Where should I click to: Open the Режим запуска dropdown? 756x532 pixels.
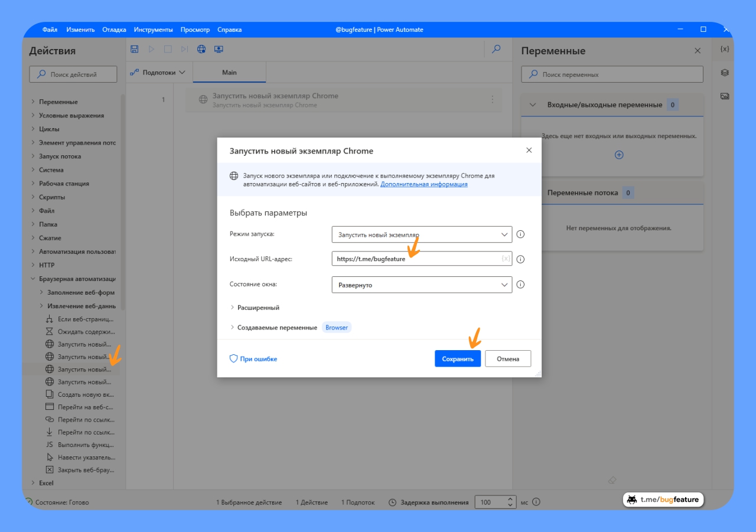tap(422, 234)
